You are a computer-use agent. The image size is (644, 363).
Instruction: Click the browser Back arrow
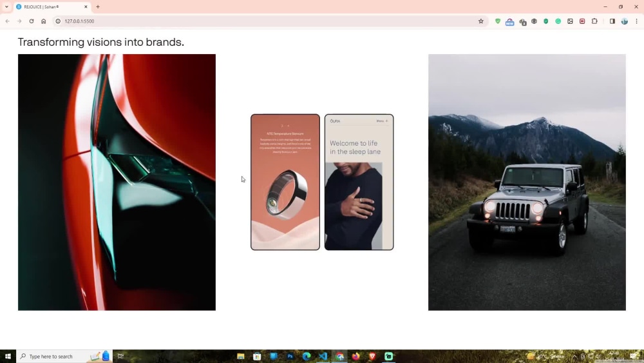pyautogui.click(x=7, y=21)
